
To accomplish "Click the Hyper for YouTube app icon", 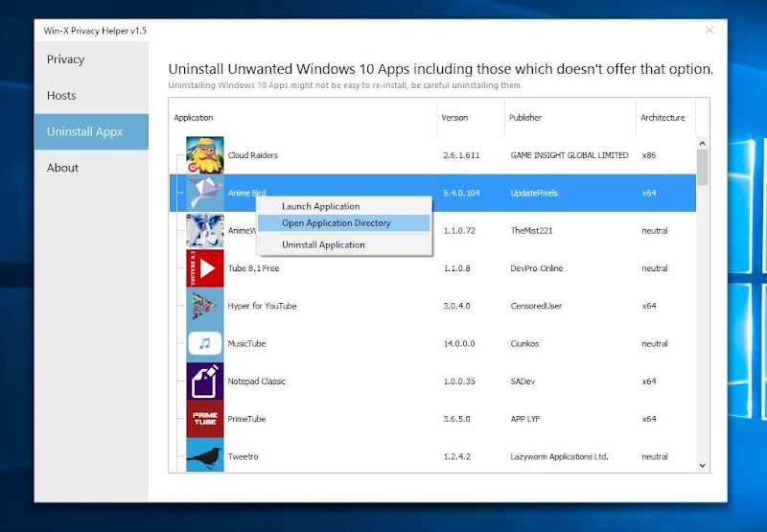I will point(205,306).
